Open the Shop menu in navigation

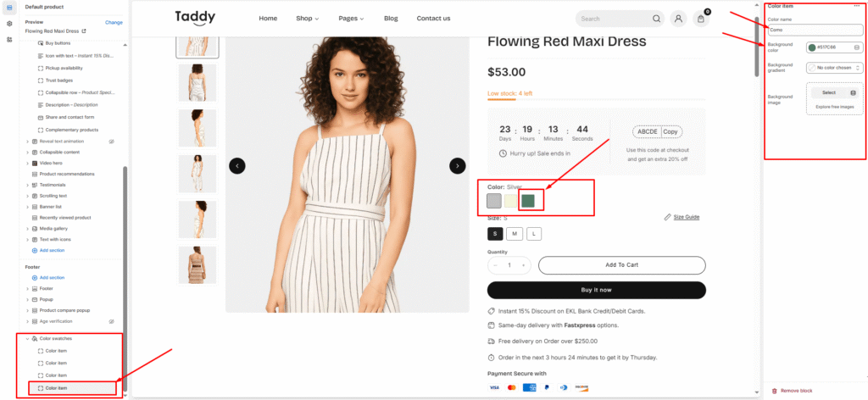[x=307, y=19]
